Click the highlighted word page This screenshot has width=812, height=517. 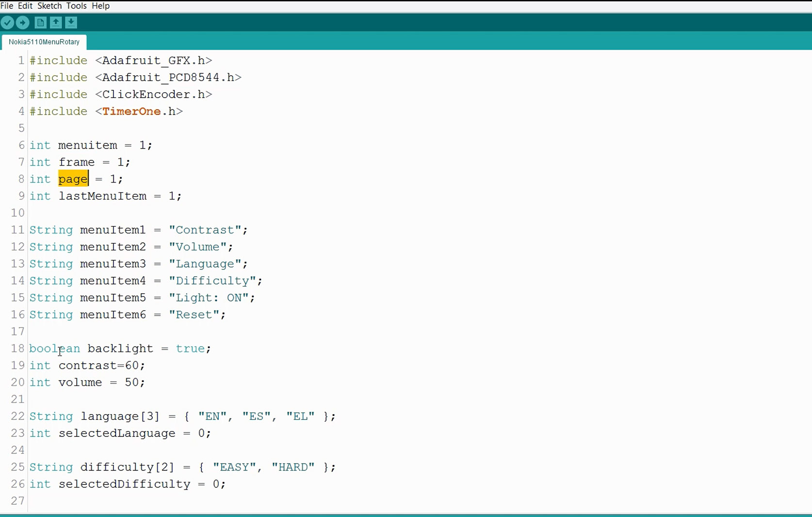pyautogui.click(x=73, y=179)
